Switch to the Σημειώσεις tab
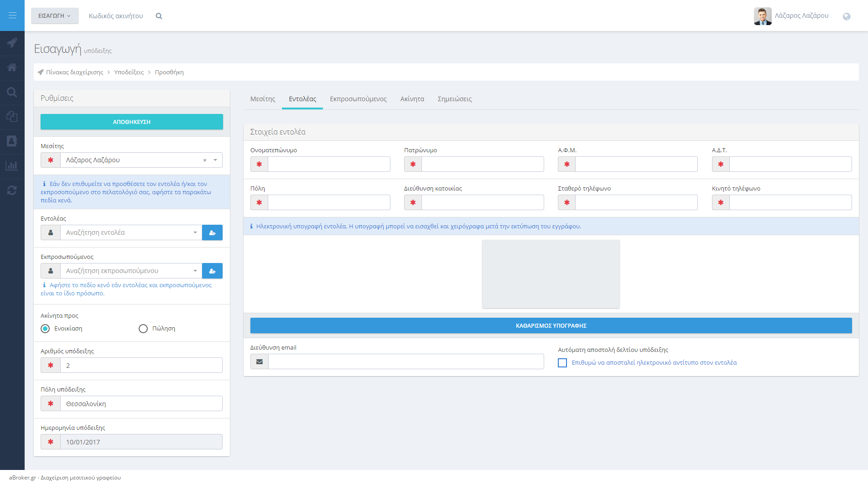868x485 pixels. 454,99
